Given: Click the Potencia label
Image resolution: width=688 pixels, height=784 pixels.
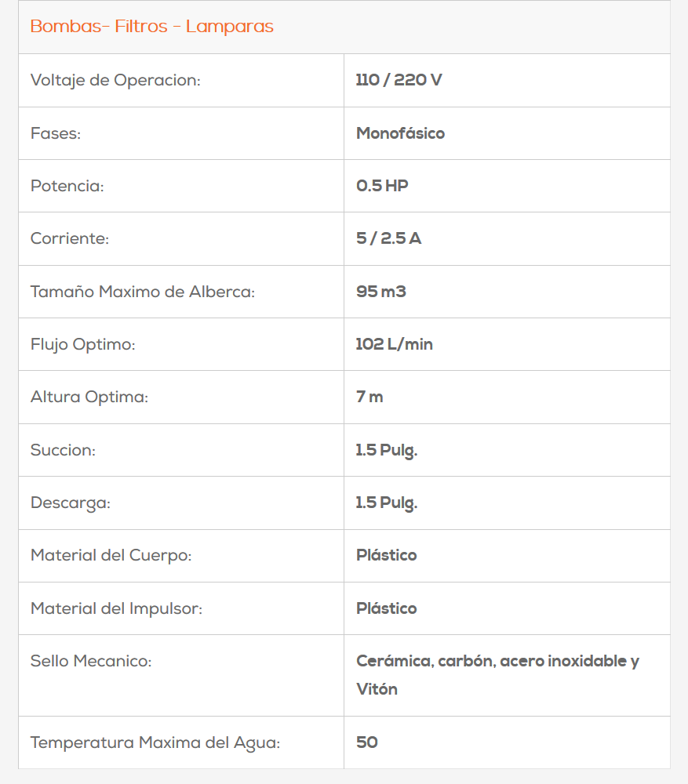Looking at the screenshot, I should [x=67, y=186].
